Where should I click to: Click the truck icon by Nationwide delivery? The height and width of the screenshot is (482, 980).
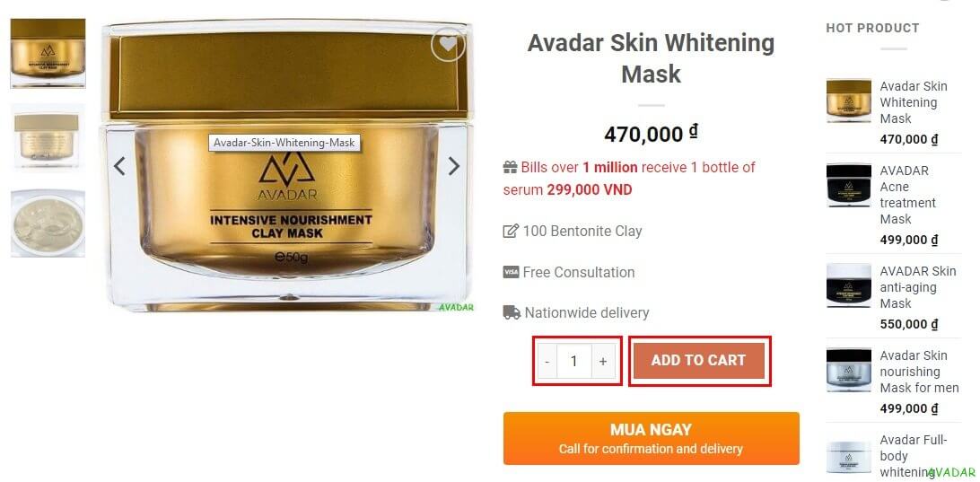coord(512,312)
